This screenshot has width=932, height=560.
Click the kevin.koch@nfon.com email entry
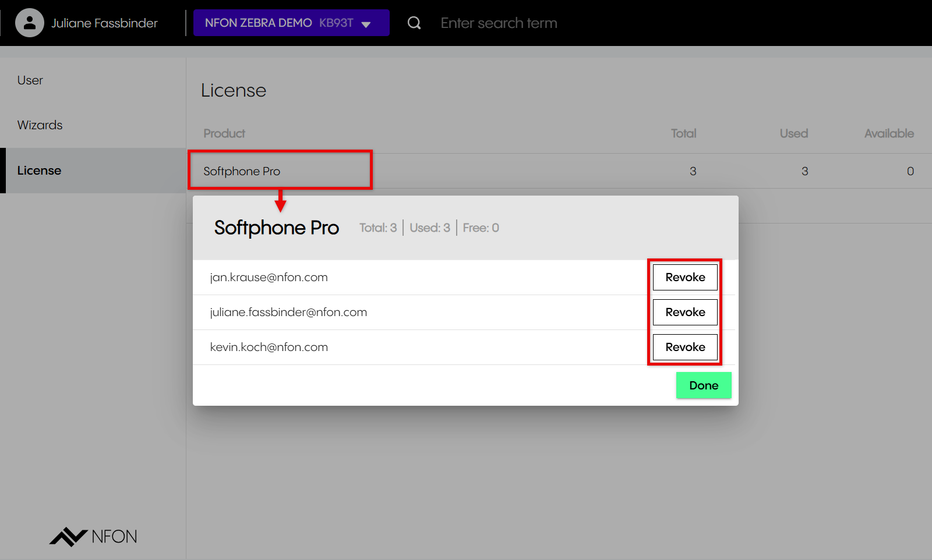[x=269, y=347]
